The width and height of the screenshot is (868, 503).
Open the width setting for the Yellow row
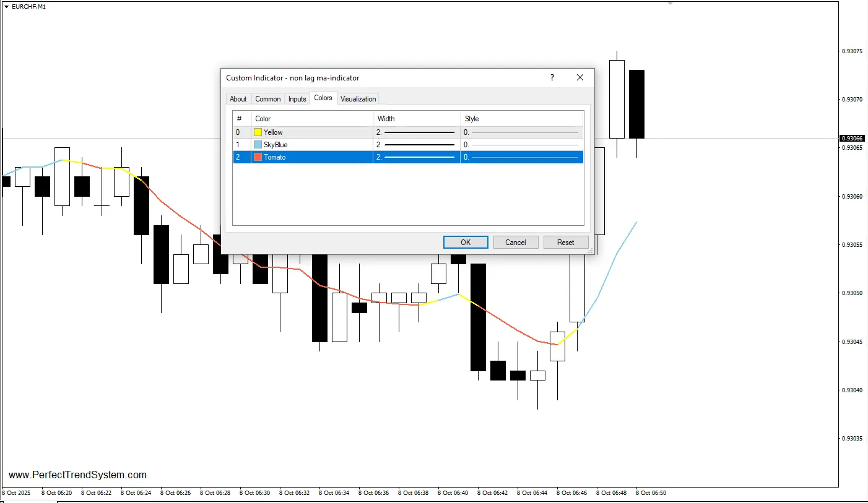pyautogui.click(x=417, y=132)
